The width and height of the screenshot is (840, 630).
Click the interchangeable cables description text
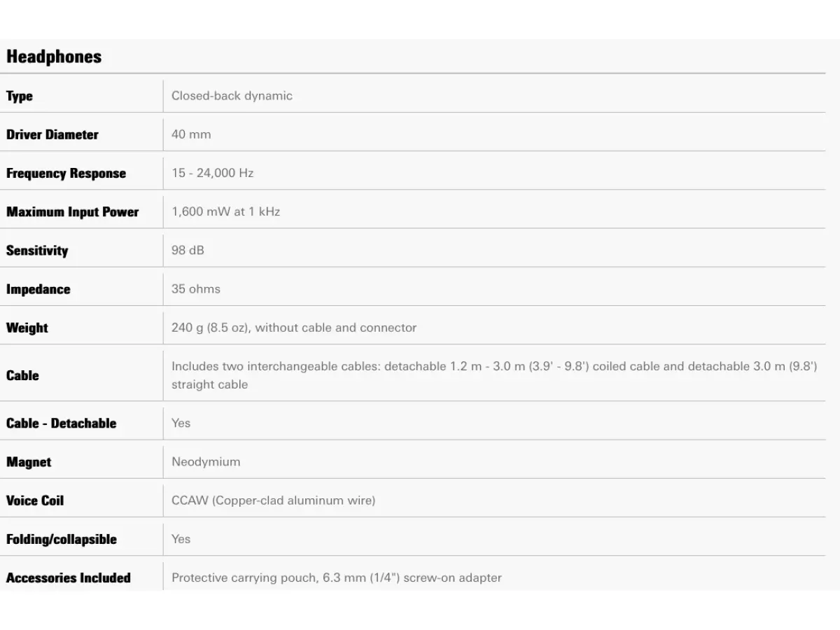tap(494, 375)
